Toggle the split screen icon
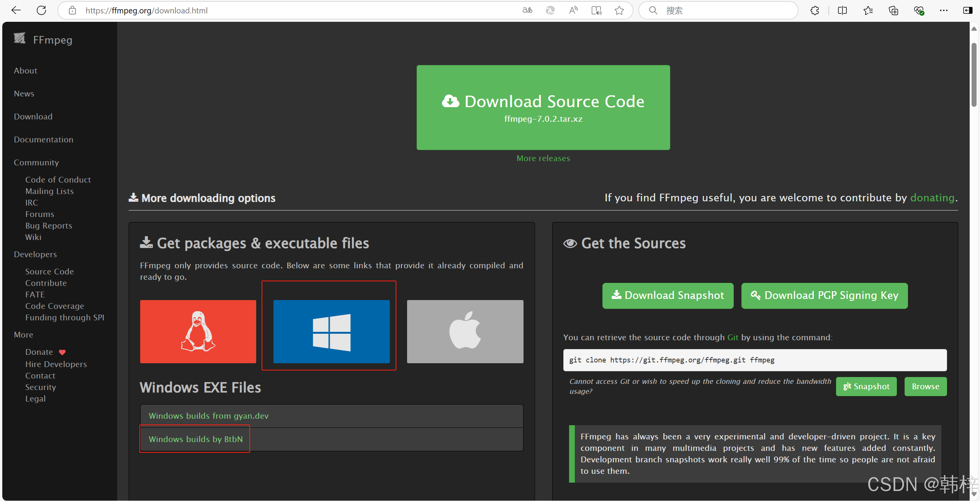The height and width of the screenshot is (501, 980). 842,10
